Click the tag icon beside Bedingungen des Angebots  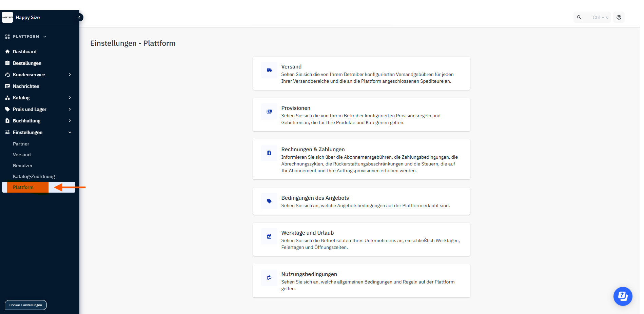pyautogui.click(x=269, y=201)
